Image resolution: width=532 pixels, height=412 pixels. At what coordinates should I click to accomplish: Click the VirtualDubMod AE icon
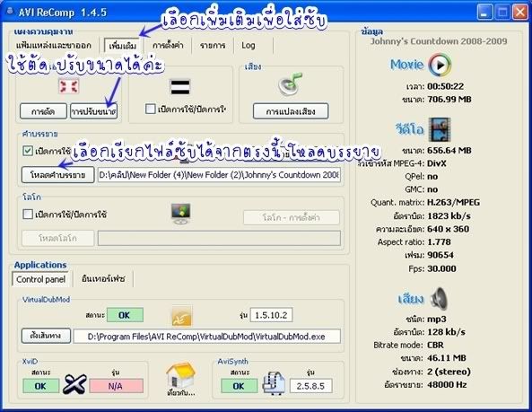pyautogui.click(x=182, y=316)
